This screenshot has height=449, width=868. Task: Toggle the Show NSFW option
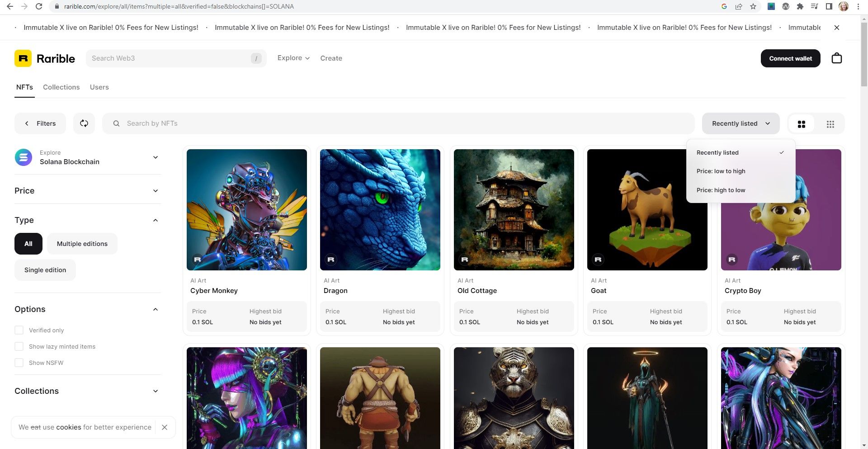pyautogui.click(x=19, y=363)
